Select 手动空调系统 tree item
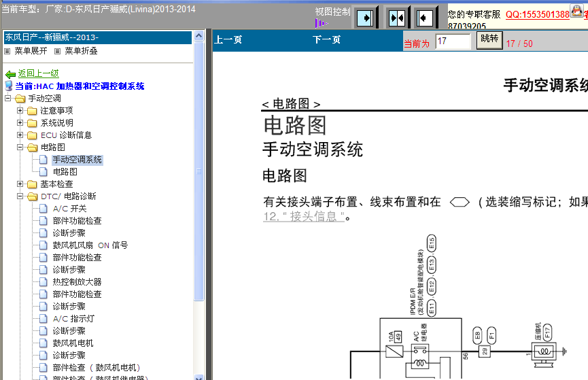588x380 pixels. click(77, 160)
